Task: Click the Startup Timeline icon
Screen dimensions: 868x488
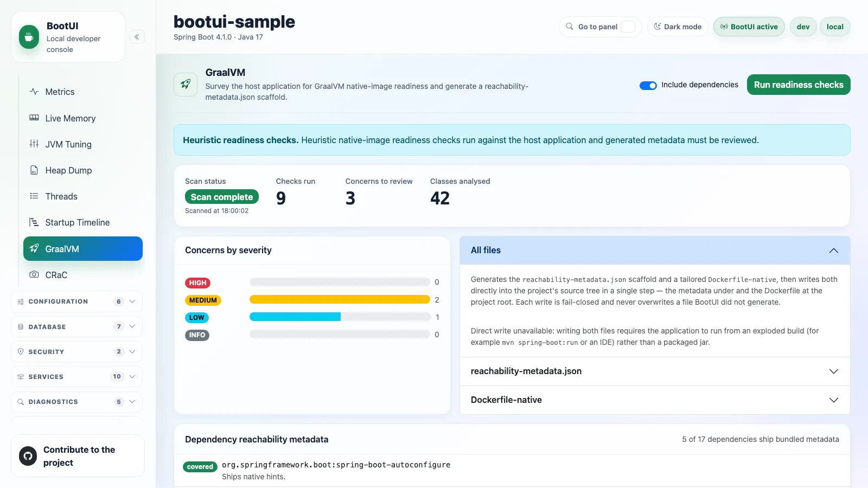Action: click(34, 222)
